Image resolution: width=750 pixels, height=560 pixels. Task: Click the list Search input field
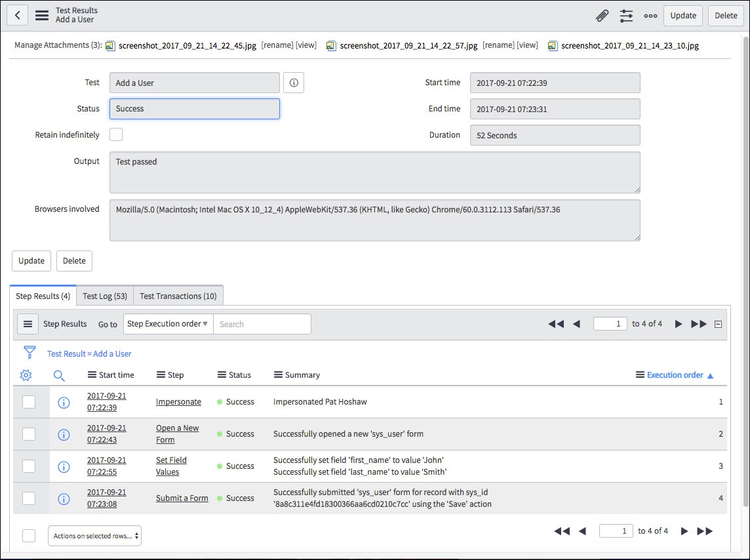point(262,323)
